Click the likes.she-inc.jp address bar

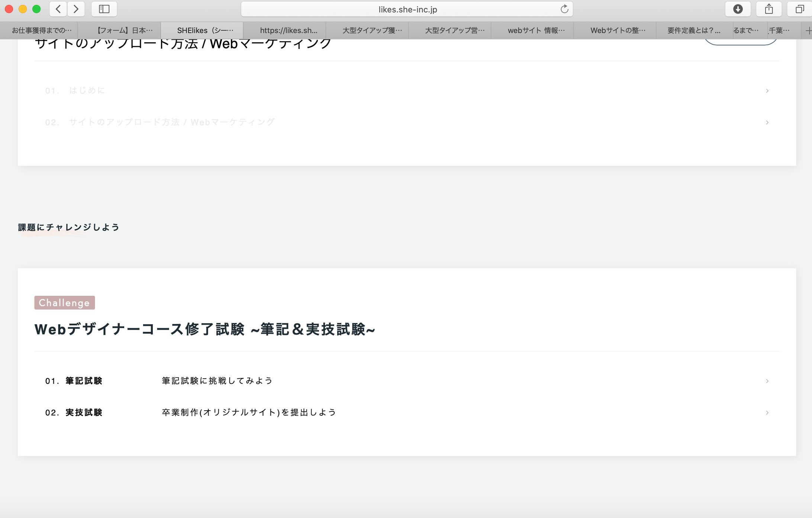click(407, 9)
